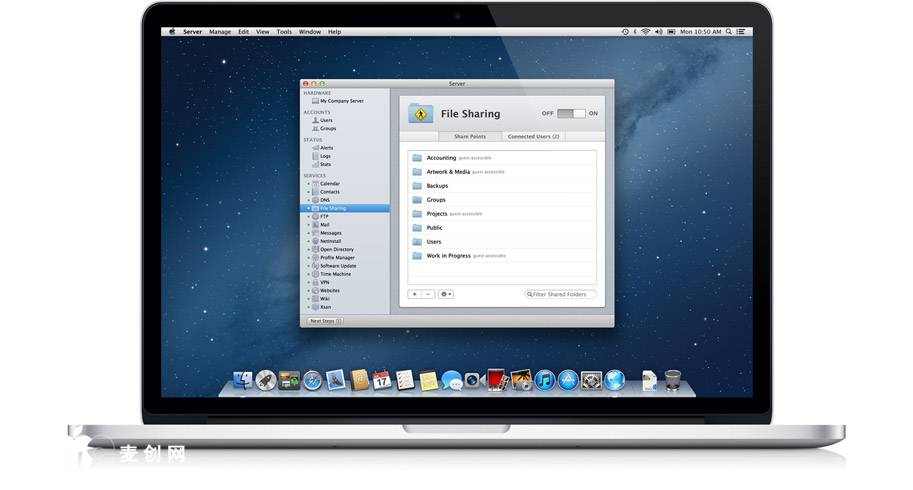
Task: Click the Filter Shared Folders search field
Action: (x=562, y=294)
